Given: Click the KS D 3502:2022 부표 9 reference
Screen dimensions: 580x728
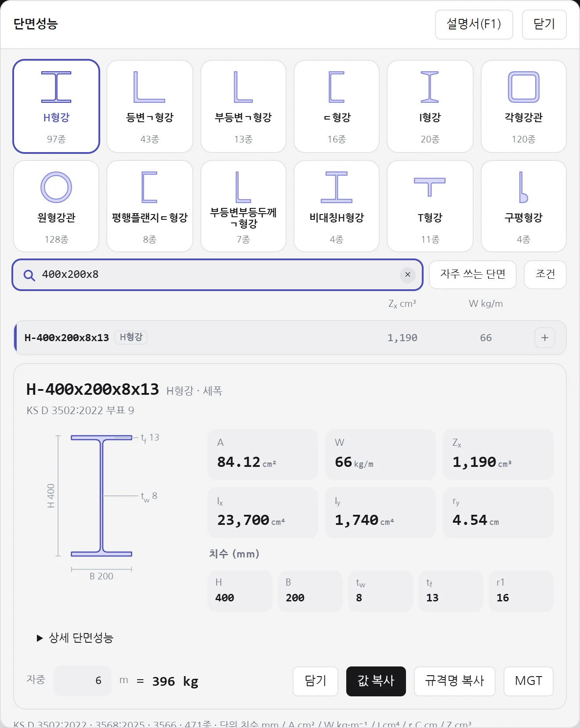Looking at the screenshot, I should [80, 411].
